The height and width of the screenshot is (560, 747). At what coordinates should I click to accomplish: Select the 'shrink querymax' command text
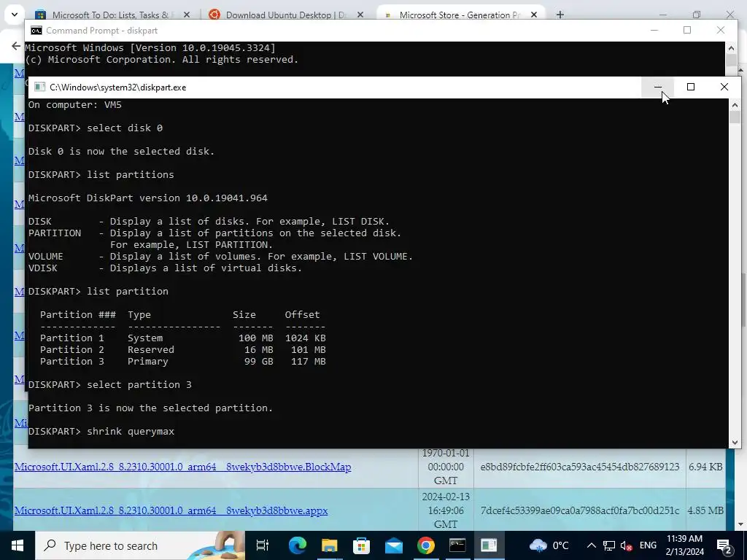click(x=131, y=432)
